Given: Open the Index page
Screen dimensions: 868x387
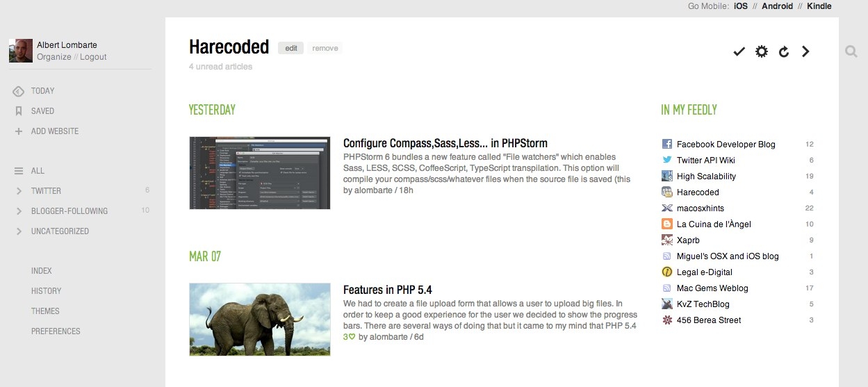Looking at the screenshot, I should pos(42,271).
